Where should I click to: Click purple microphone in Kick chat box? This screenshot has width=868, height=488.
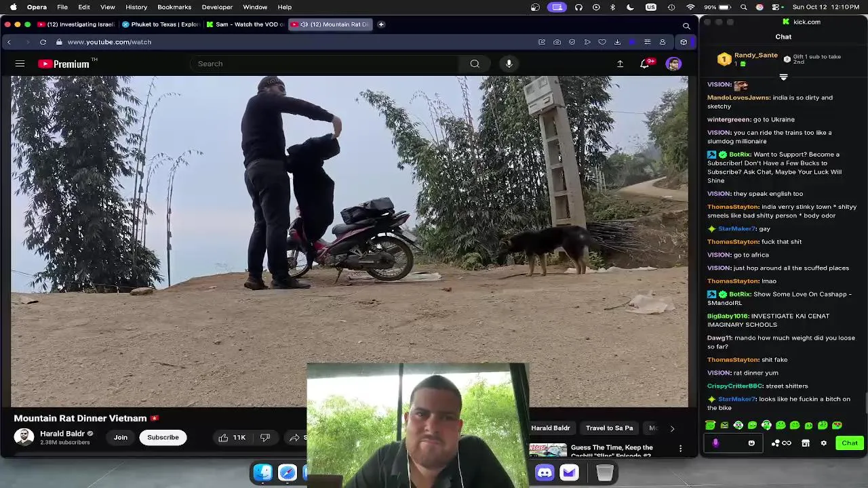(x=715, y=443)
